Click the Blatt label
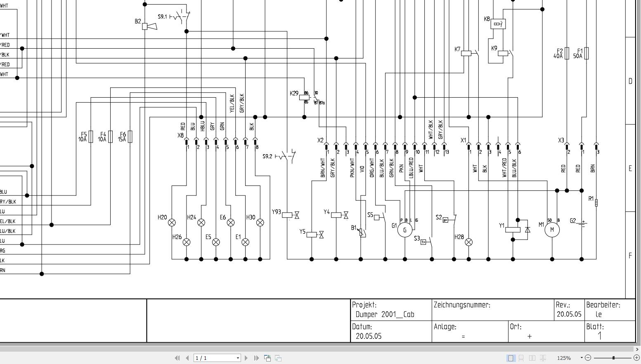Screen dimensions: 641x364 pyautogui.click(x=595, y=327)
